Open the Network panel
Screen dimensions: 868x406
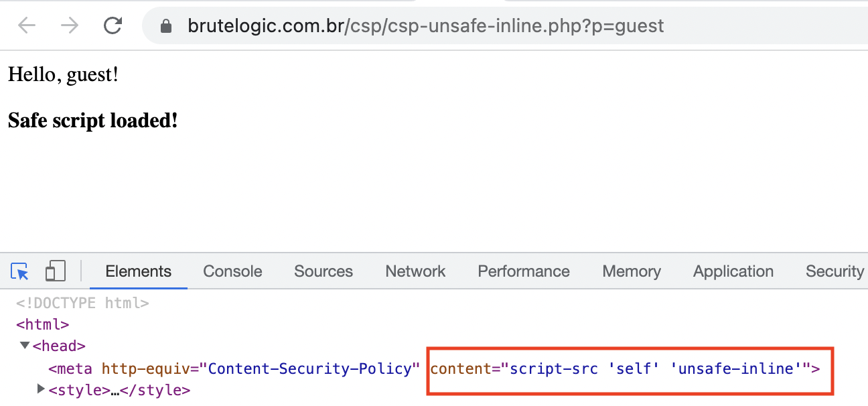click(415, 271)
